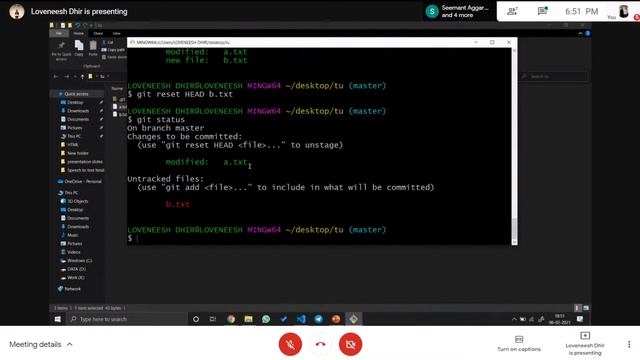Show the participants list icon
Screen dimensions: 640x360
[x=512, y=11]
